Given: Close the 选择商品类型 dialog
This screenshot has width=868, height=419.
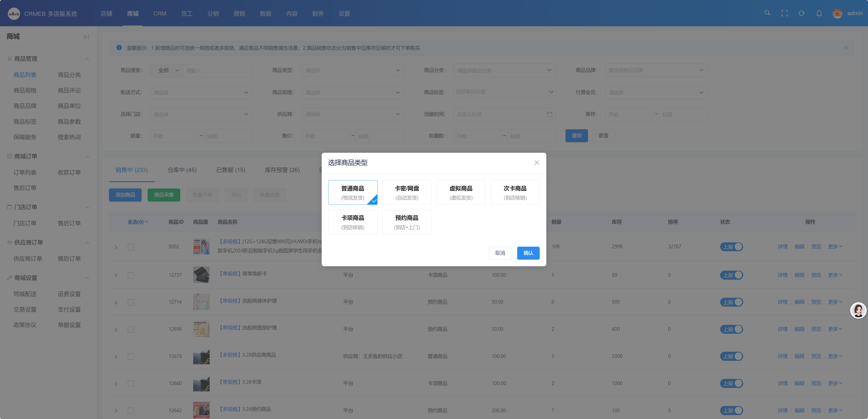Looking at the screenshot, I should (x=537, y=163).
